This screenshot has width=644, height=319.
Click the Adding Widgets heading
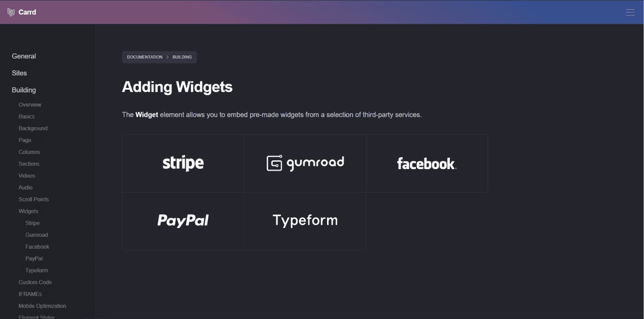point(177,87)
